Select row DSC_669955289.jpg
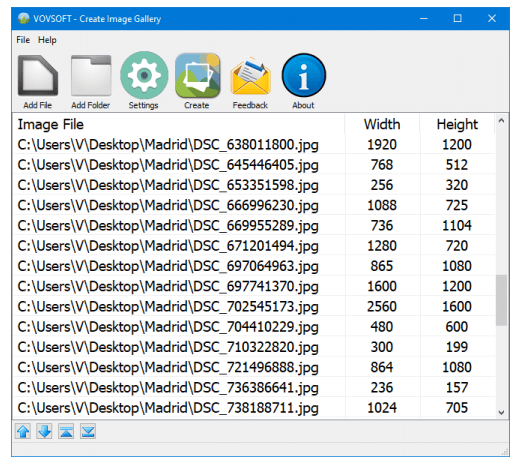 point(254,226)
